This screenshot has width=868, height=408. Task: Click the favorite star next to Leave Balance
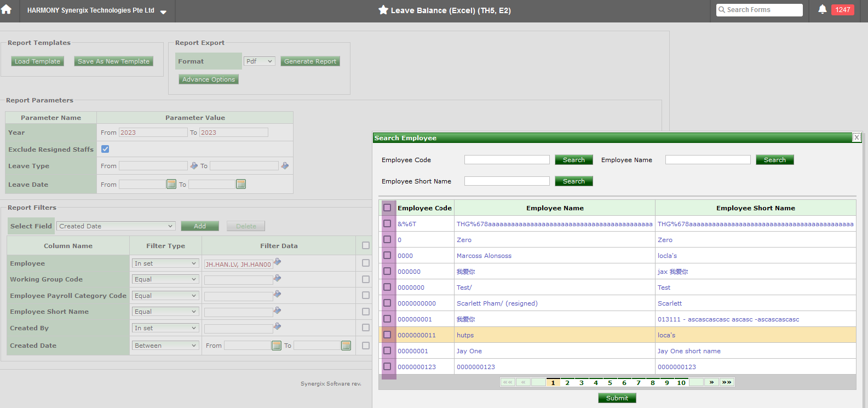383,10
